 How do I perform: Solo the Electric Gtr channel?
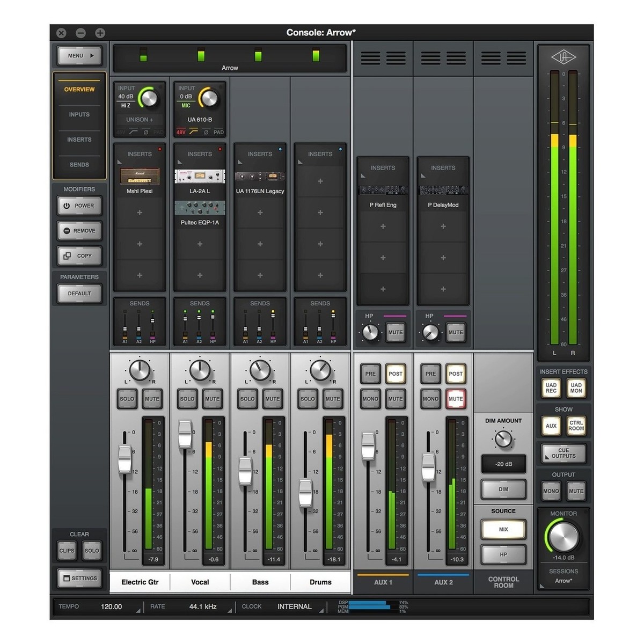pos(127,399)
